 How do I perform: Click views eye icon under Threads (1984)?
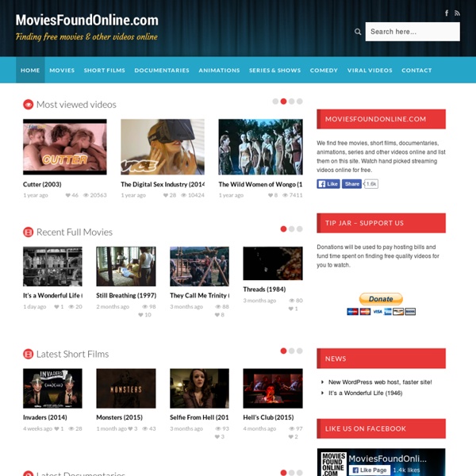pyautogui.click(x=292, y=301)
